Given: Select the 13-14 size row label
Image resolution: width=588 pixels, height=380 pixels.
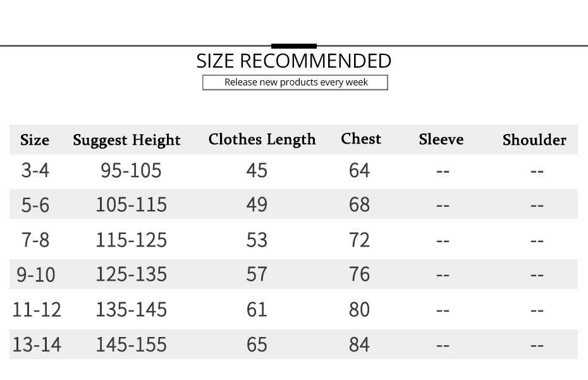Looking at the screenshot, I should [37, 345].
